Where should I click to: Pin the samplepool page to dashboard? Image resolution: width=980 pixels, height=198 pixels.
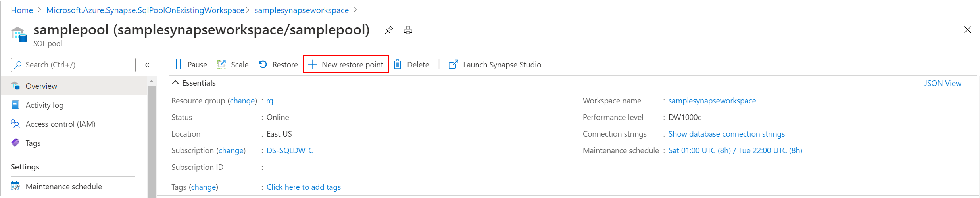[389, 30]
